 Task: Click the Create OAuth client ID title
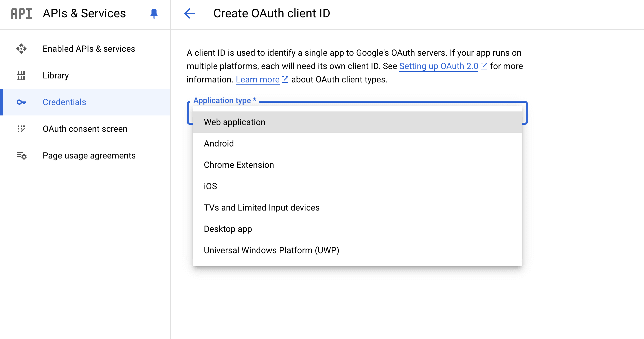pos(272,13)
